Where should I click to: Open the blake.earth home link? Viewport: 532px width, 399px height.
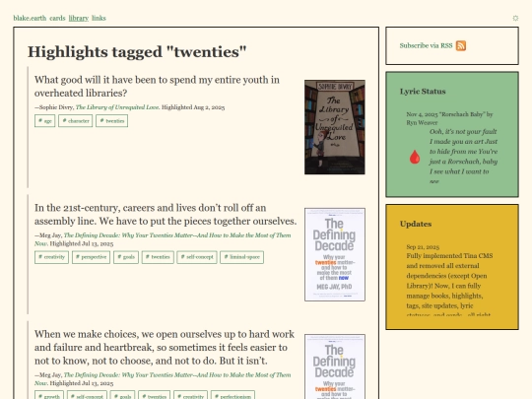[30, 18]
